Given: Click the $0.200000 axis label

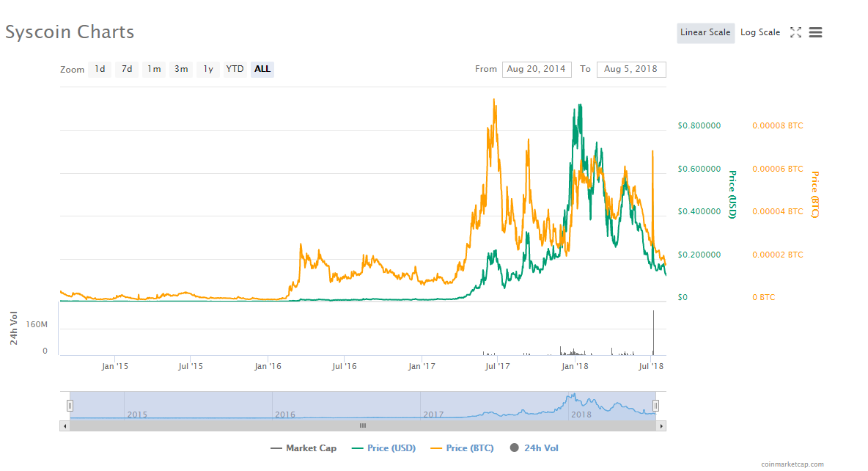Looking at the screenshot, I should 699,255.
